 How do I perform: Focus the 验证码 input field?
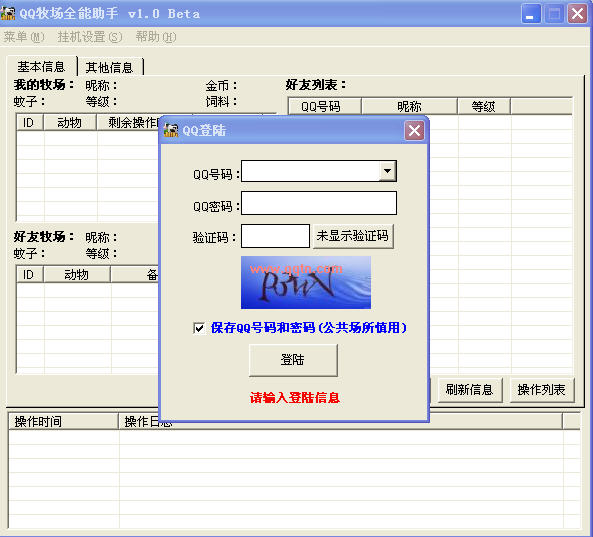(x=275, y=236)
